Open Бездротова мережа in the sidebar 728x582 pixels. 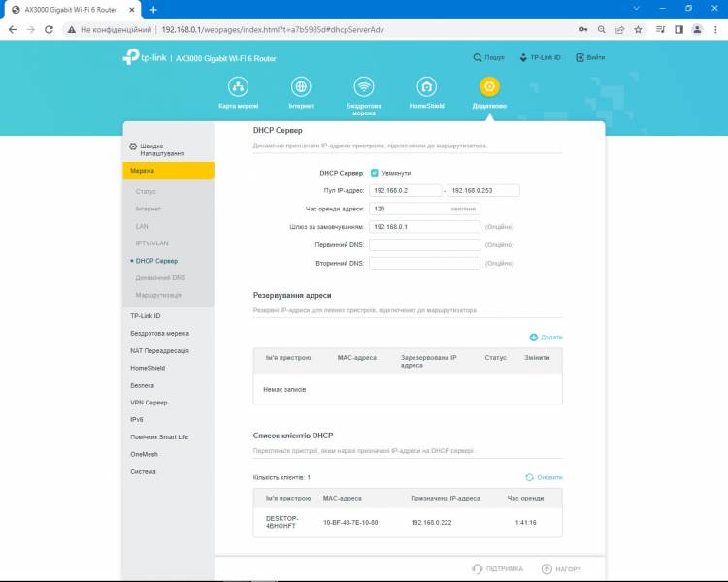pyautogui.click(x=160, y=334)
